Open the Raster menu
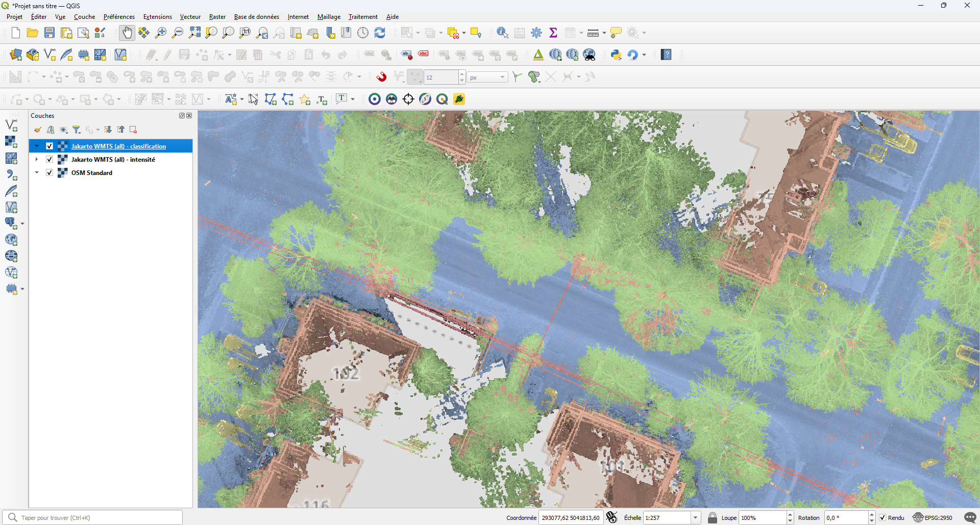 [x=217, y=17]
